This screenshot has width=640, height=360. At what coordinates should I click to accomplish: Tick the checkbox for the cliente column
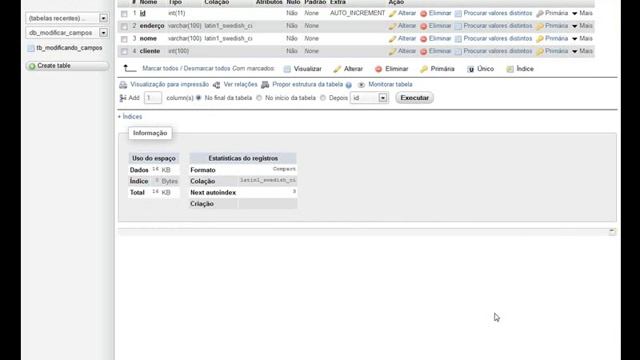click(124, 52)
